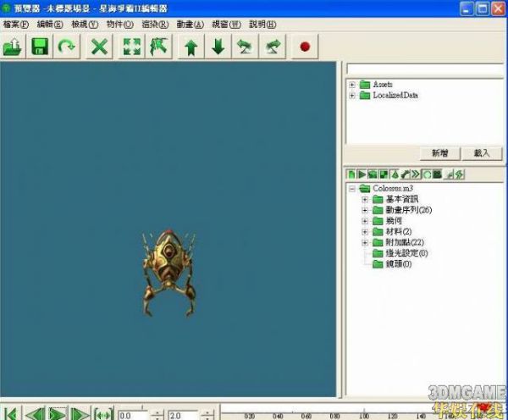Expand the 基本資訊 folder

pos(365,199)
